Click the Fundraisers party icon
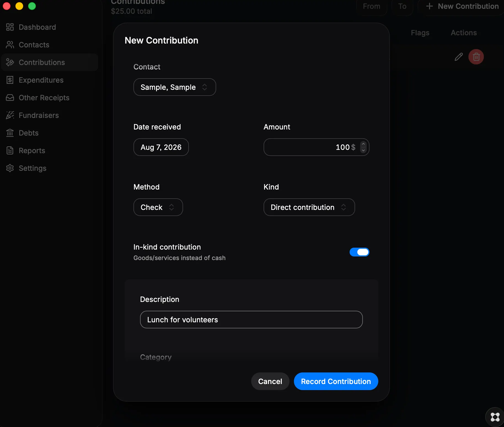This screenshot has width=504, height=427. (10, 115)
